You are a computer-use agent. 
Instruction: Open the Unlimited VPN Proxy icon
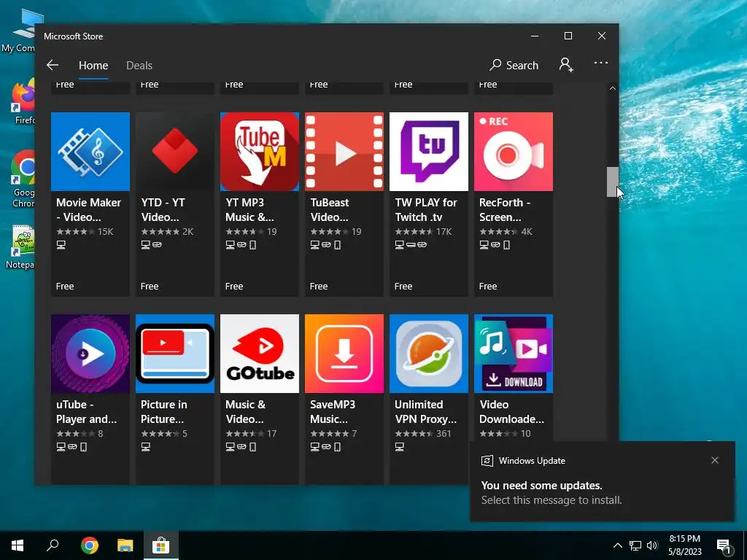coord(429,354)
